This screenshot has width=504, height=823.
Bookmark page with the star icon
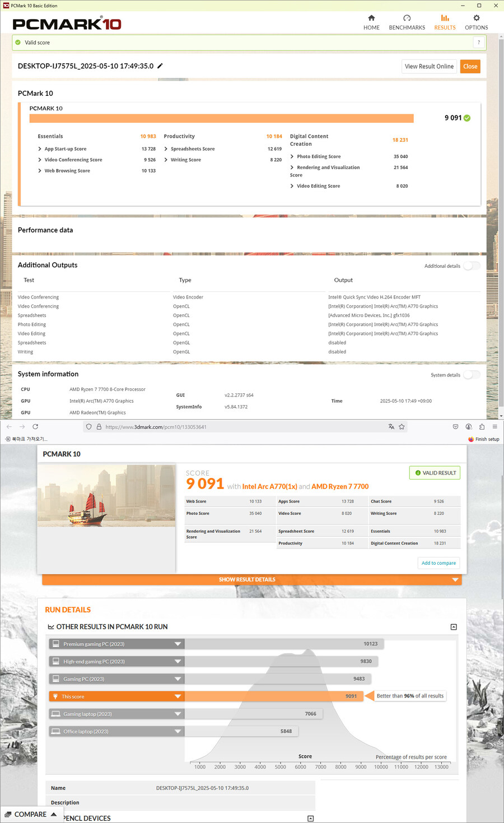click(402, 427)
